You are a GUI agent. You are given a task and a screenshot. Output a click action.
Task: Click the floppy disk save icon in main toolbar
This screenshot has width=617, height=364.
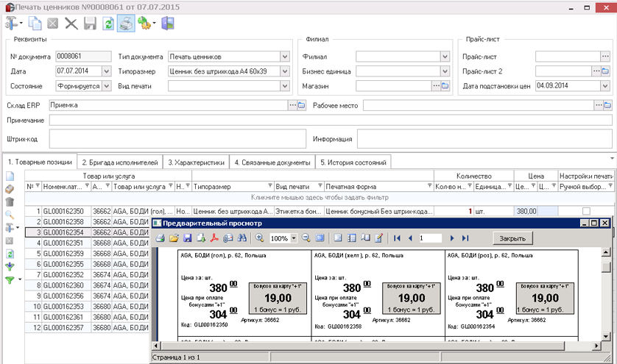(x=90, y=24)
